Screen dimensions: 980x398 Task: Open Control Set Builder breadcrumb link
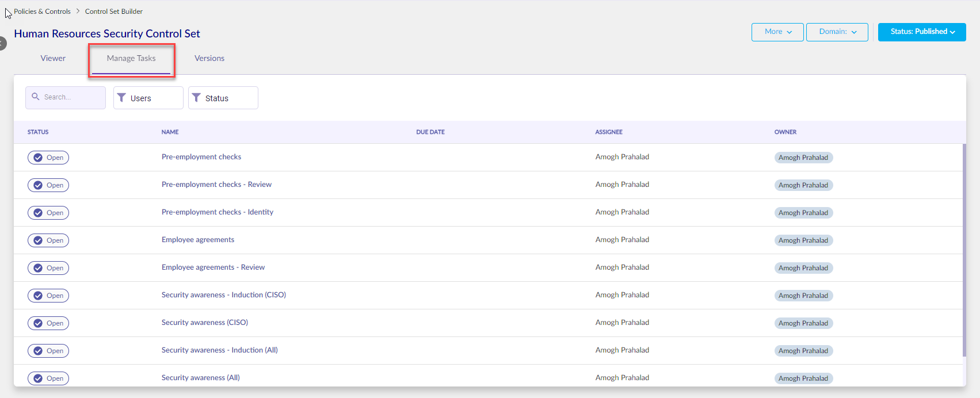(114, 12)
